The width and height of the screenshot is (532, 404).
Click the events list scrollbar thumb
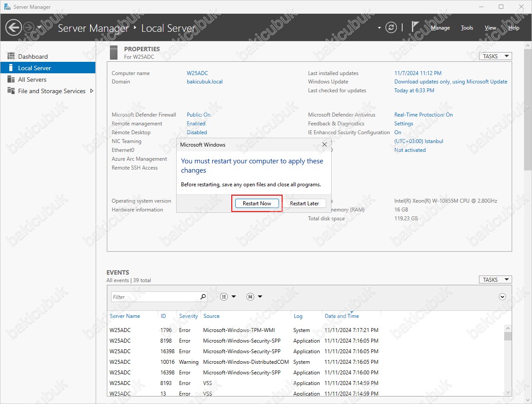click(508, 336)
